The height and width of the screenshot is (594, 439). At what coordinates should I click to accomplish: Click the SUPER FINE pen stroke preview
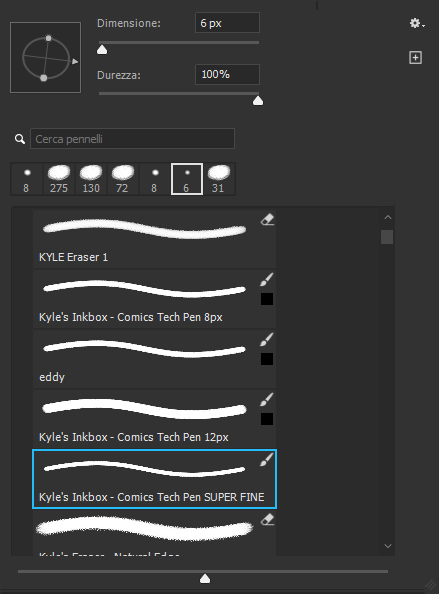pos(144,469)
